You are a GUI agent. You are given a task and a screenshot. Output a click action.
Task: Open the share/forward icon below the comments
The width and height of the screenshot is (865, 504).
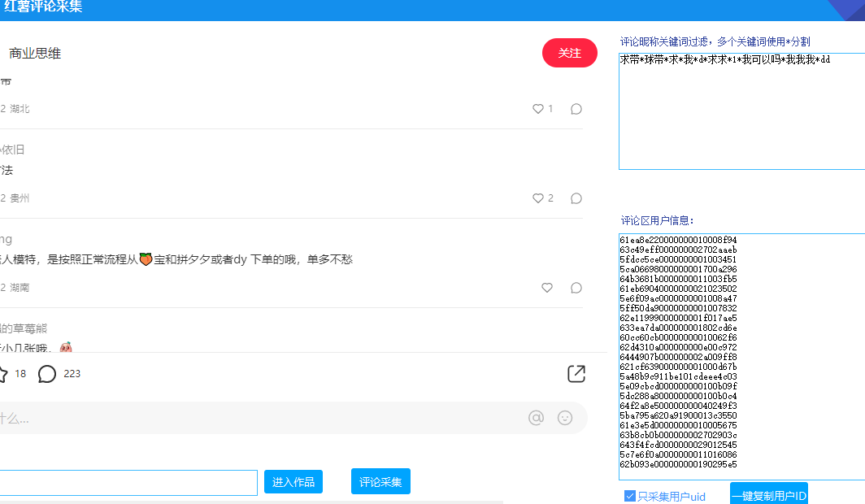(576, 373)
